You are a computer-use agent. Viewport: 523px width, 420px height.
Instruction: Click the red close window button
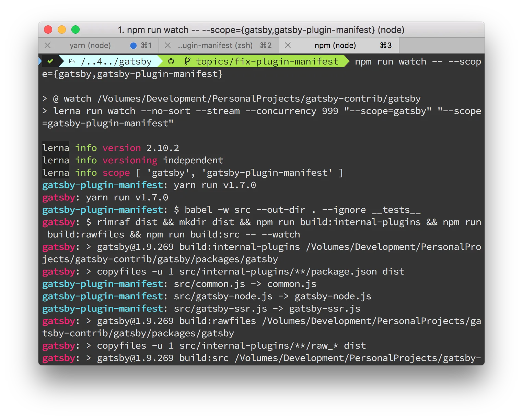pos(48,30)
